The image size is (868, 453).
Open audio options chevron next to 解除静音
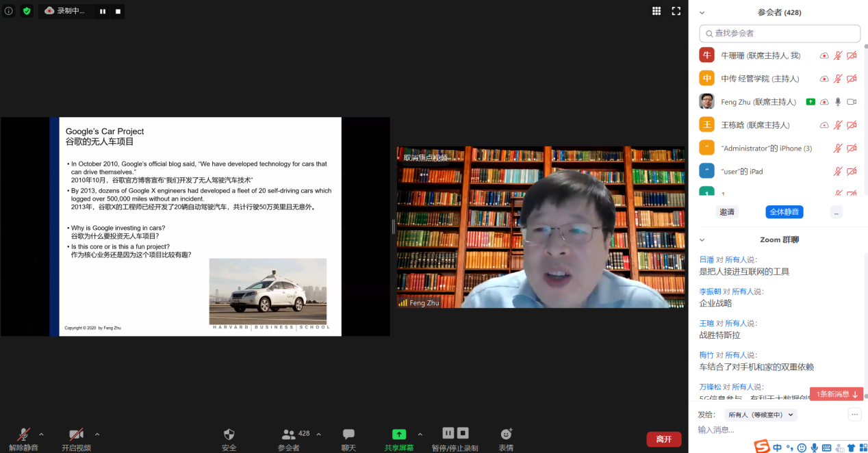[x=41, y=435]
